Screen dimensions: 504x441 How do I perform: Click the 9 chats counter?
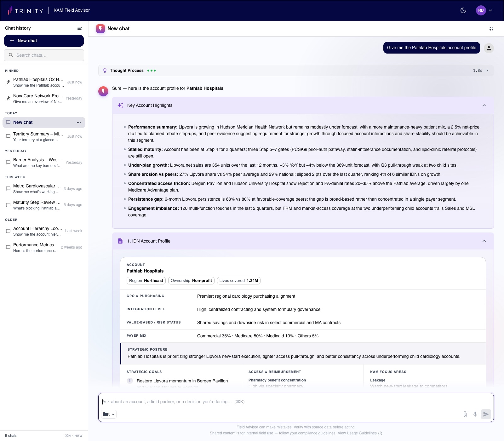tap(11, 436)
